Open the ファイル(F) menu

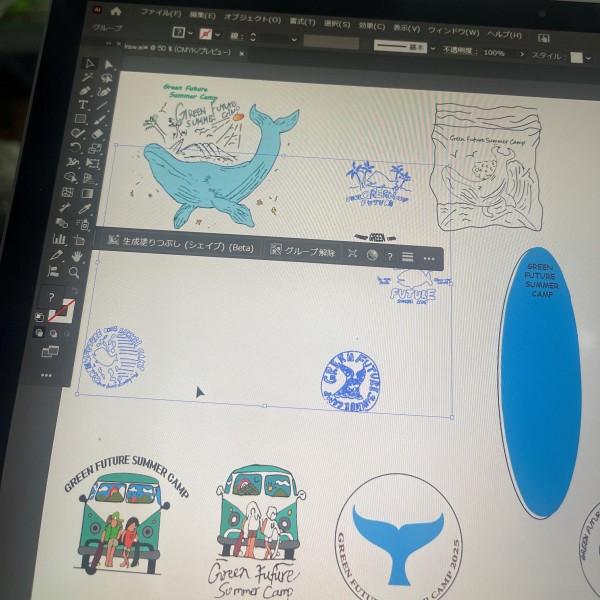161,13
